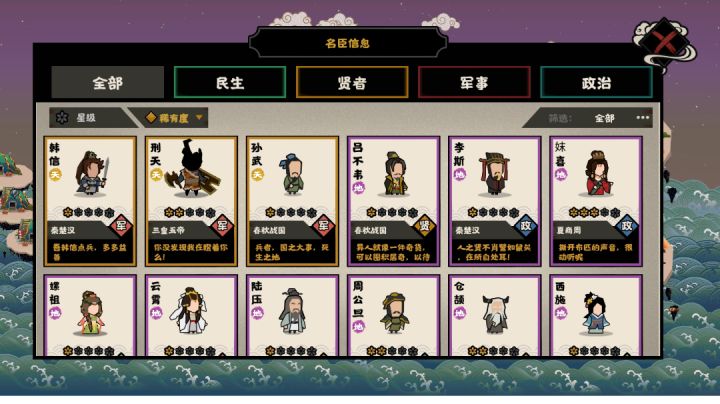
Task: Click the star rating row on 刑天's card
Action: coord(190,212)
